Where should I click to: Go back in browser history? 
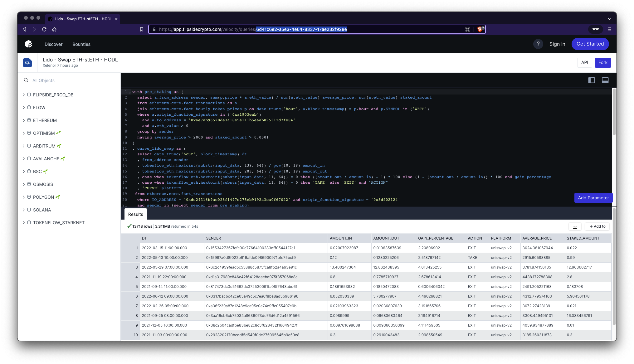click(25, 29)
